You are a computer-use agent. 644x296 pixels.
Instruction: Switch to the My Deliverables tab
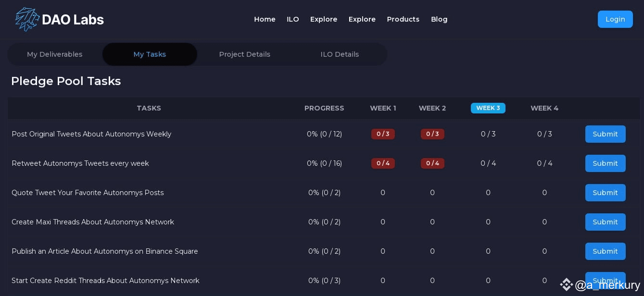55,54
